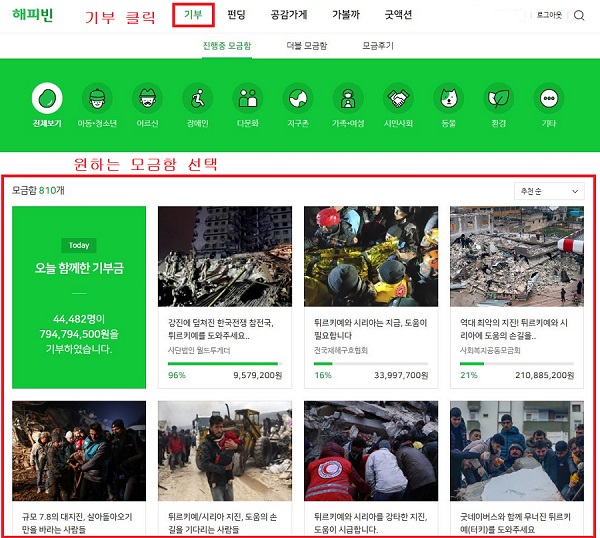Click the amount 33,997,700원
The height and width of the screenshot is (538, 600).
pyautogui.click(x=401, y=375)
